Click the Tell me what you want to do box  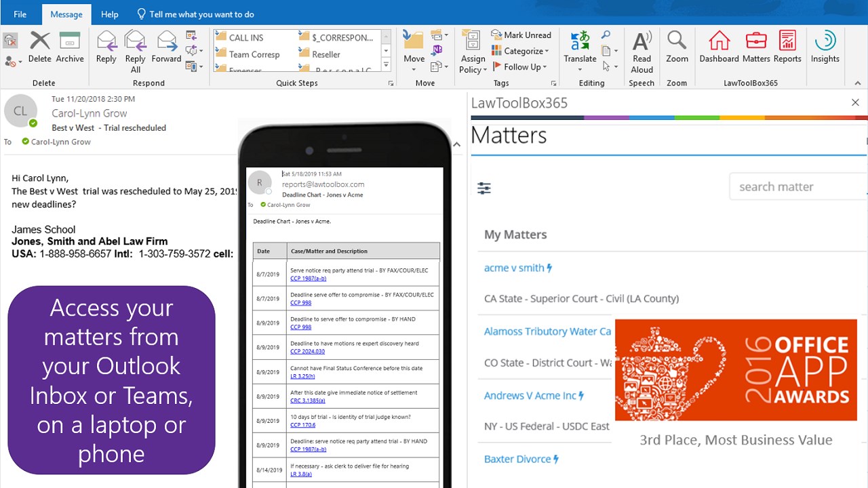195,14
